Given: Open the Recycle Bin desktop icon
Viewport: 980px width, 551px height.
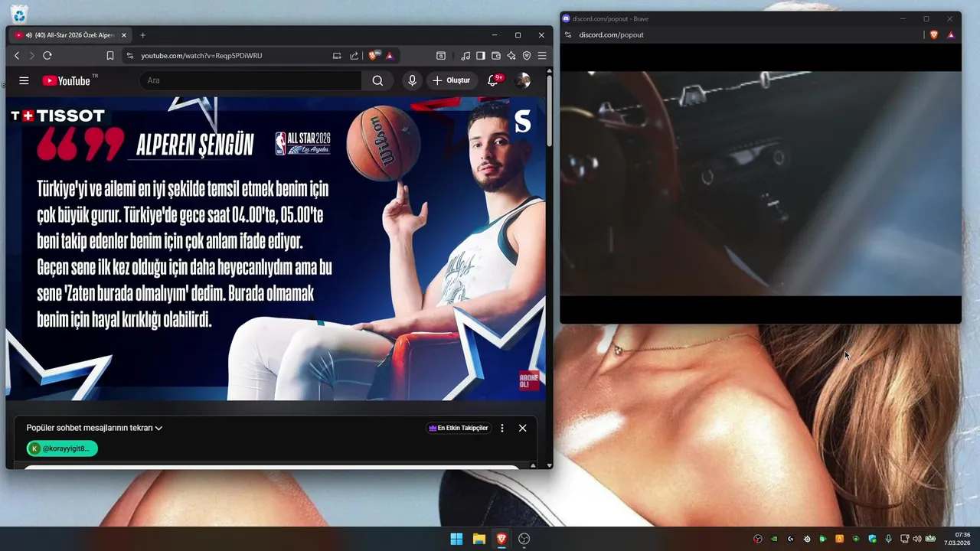Looking at the screenshot, I should coord(19,13).
